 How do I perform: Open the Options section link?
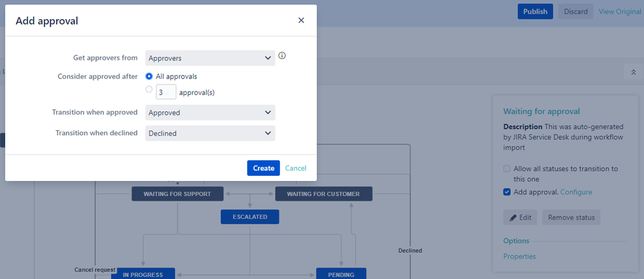[516, 241]
